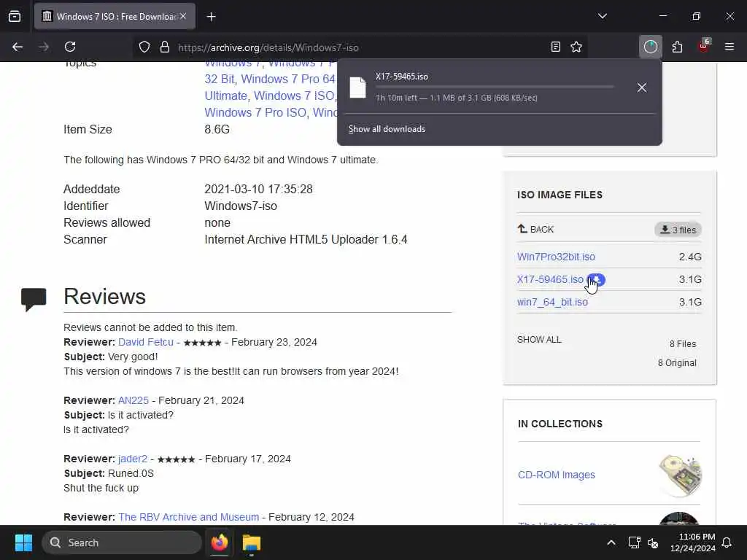Click the Windows 7 Pro 64 topic link
The image size is (747, 560).
(288, 79)
